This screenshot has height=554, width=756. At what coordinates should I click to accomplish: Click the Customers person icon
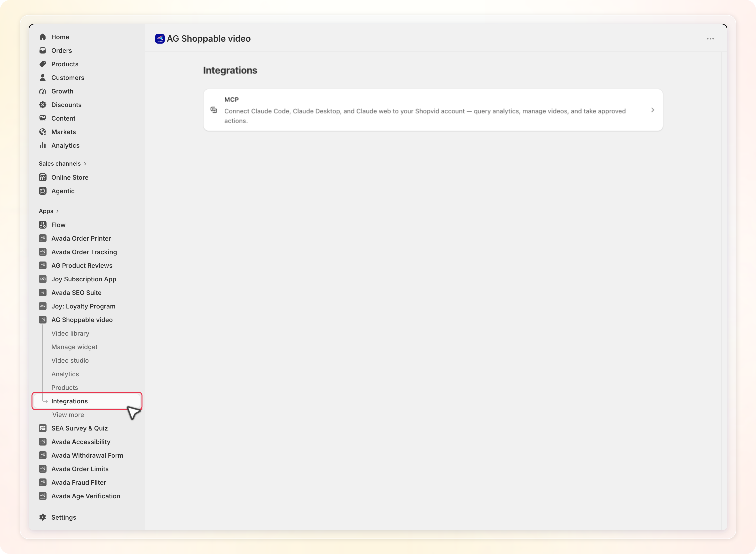(x=43, y=77)
